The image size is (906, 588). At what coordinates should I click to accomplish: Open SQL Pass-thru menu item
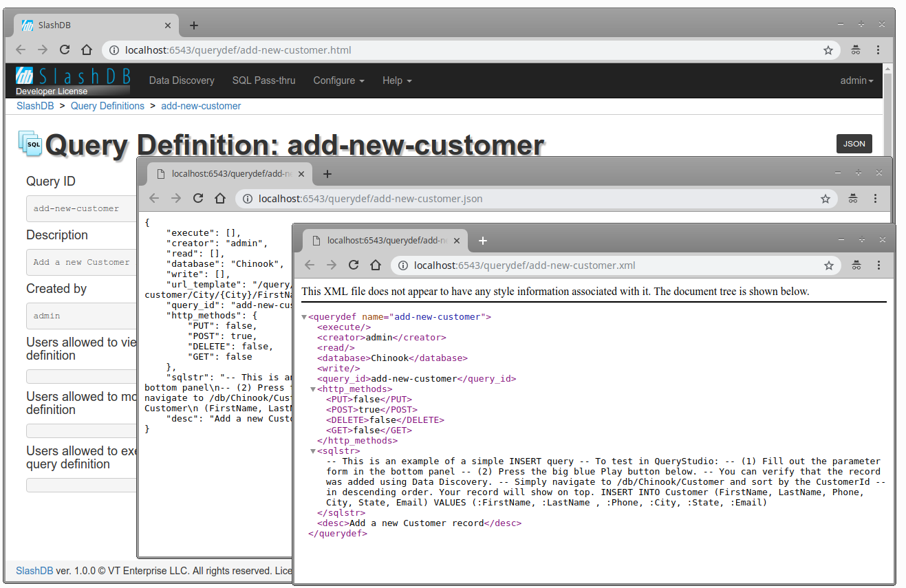coord(263,80)
